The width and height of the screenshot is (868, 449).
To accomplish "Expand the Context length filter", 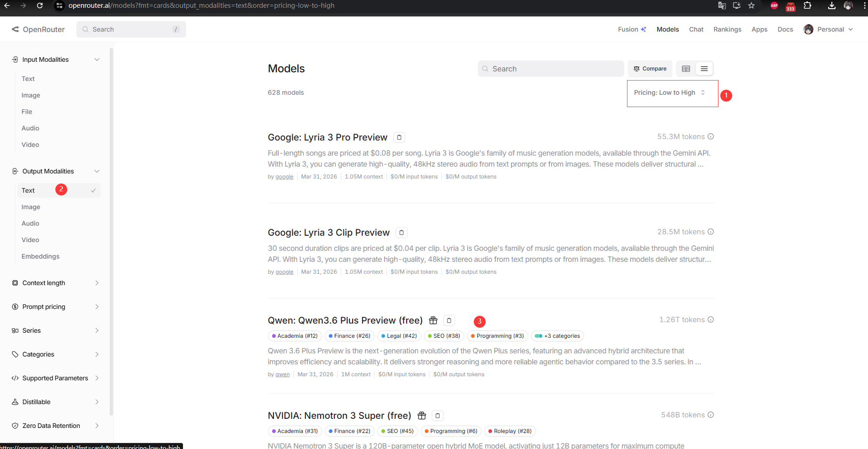I will coord(55,283).
